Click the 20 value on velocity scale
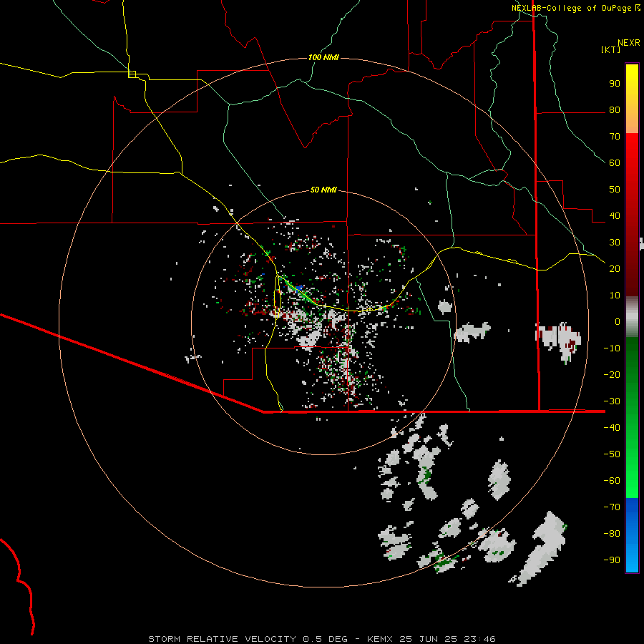This screenshot has height=644, width=644. click(x=615, y=269)
